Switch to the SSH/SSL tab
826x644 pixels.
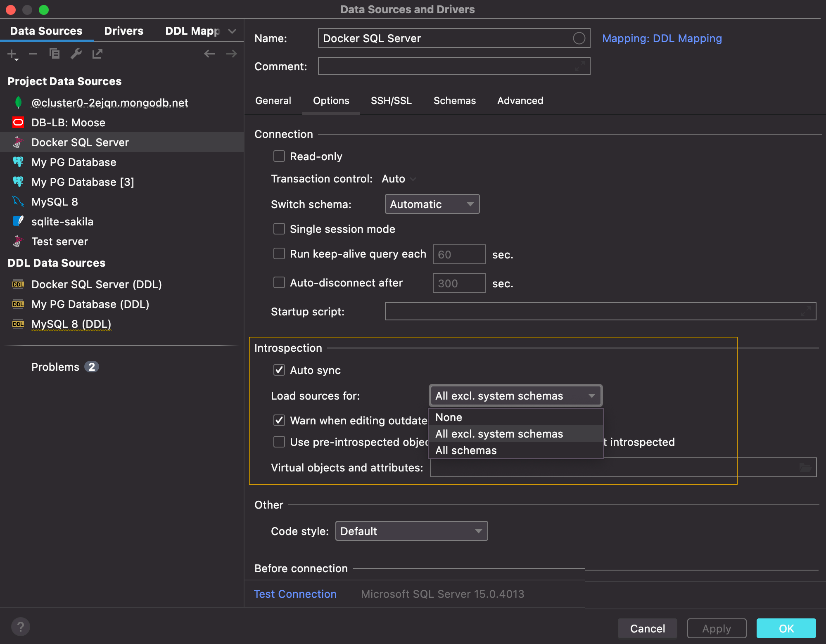[x=391, y=101]
